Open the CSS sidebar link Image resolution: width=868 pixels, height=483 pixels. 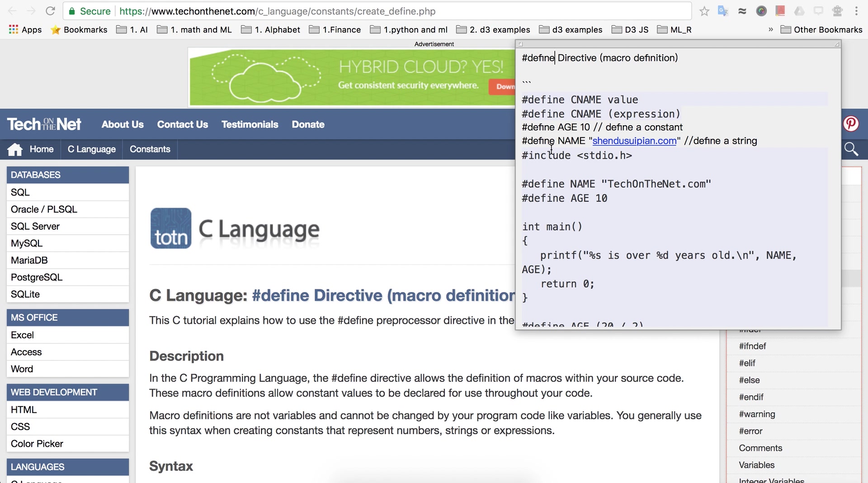(x=68, y=426)
